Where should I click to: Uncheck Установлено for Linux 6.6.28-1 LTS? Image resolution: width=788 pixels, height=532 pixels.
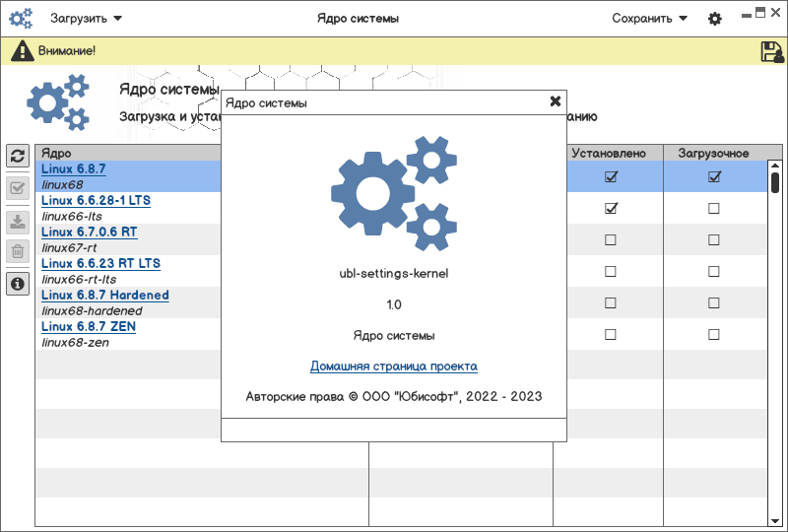pyautogui.click(x=611, y=208)
